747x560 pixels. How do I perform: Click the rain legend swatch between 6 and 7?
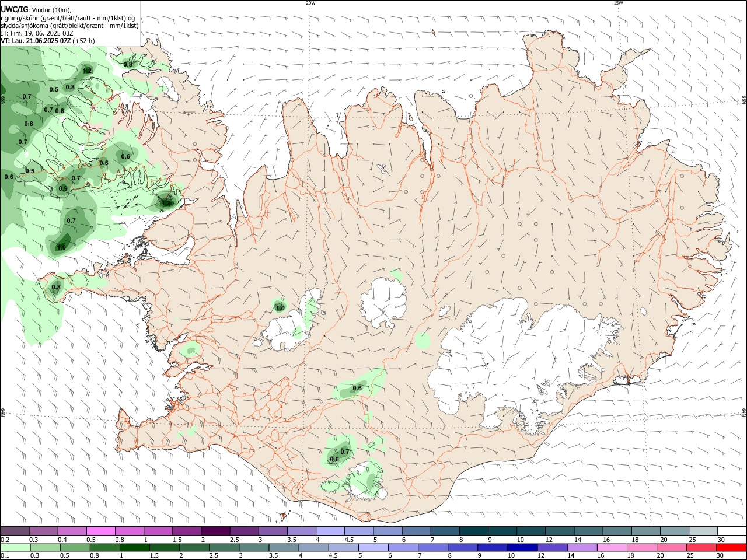(x=403, y=548)
